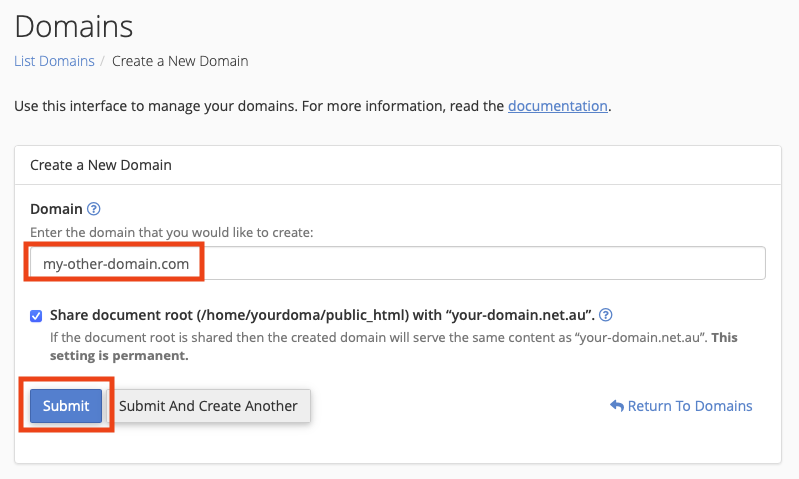The image size is (799, 479).
Task: Click the help icon beside Domain label
Action: pos(94,210)
